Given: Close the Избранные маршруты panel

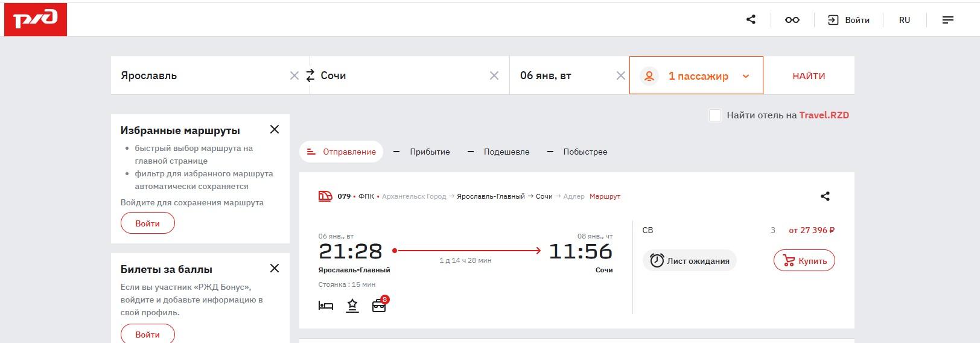Looking at the screenshot, I should 275,129.
